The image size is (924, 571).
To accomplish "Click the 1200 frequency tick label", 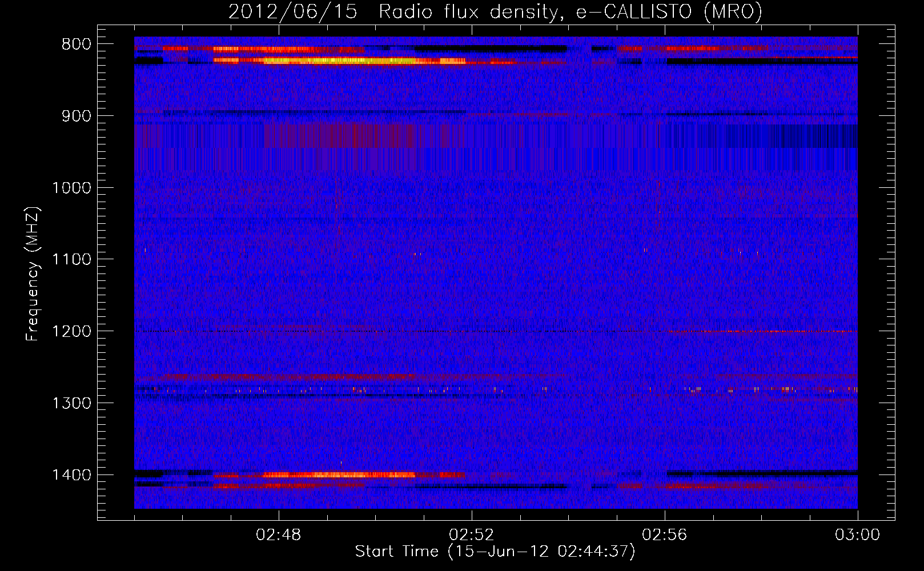I will click(71, 331).
